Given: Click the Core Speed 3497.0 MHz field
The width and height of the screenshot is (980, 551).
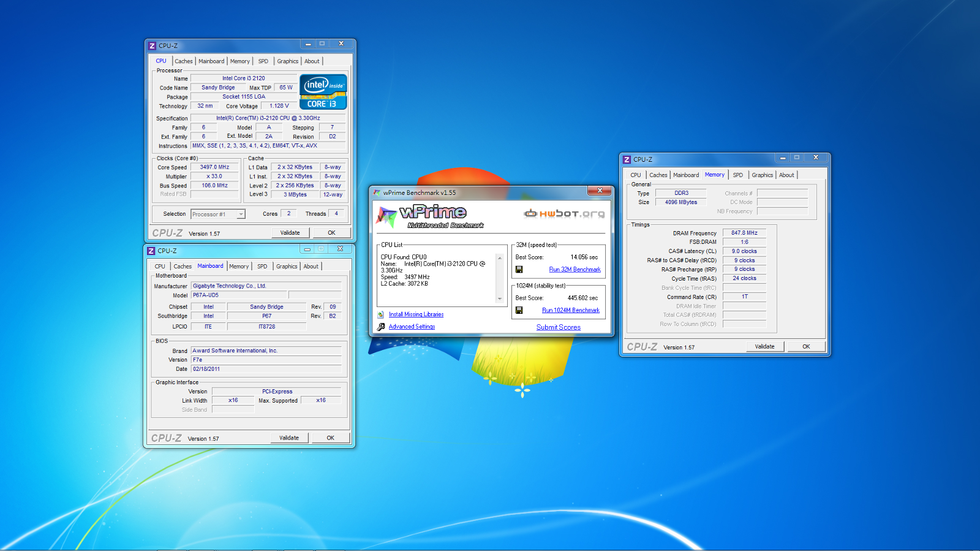Looking at the screenshot, I should click(x=214, y=167).
